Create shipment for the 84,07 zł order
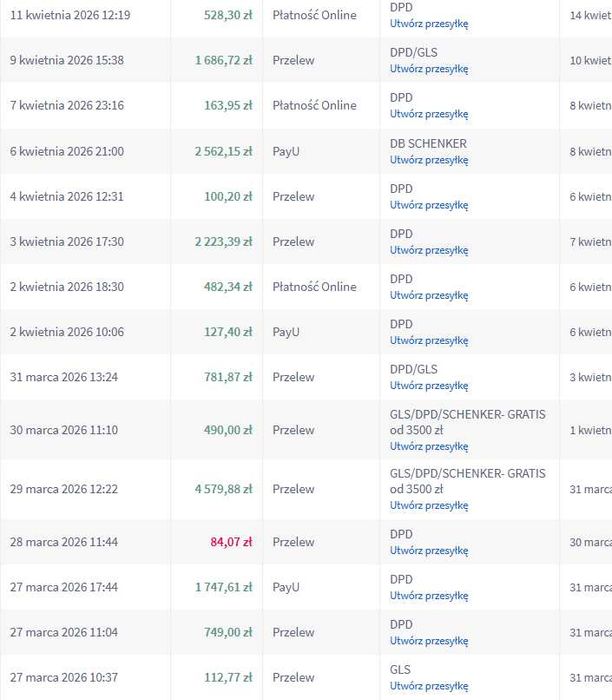 coord(429,550)
